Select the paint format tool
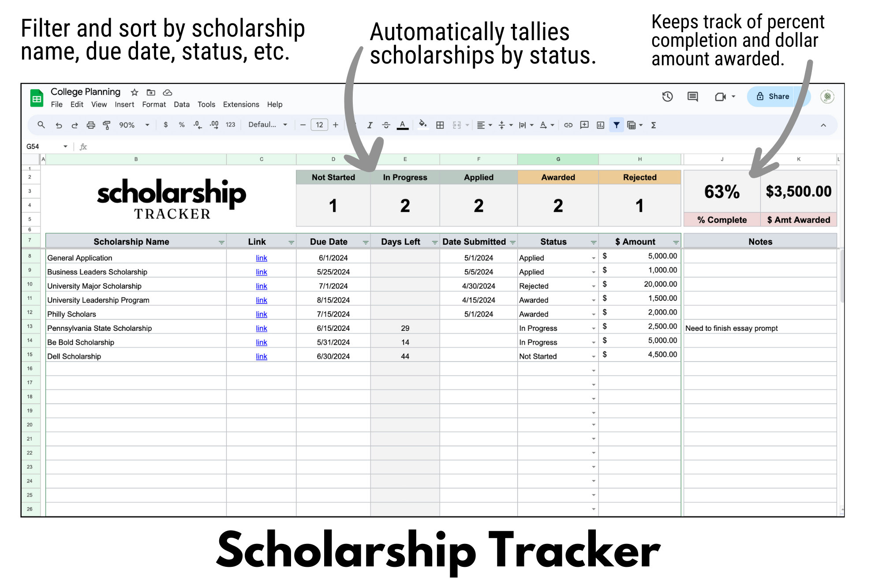Viewport: 882px width, 588px height. point(107,125)
